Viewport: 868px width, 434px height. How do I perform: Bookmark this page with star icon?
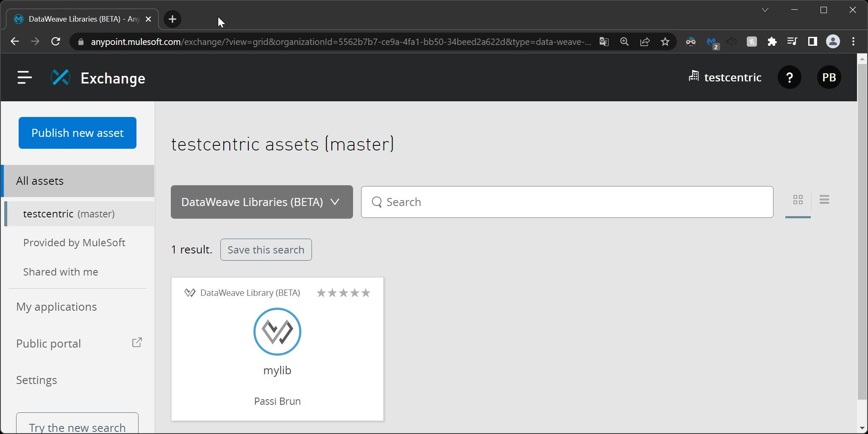pos(665,42)
